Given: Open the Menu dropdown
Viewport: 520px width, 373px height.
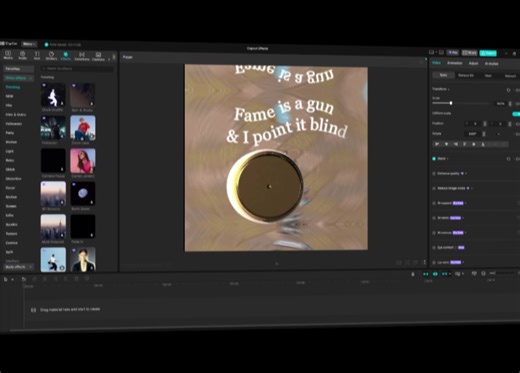Looking at the screenshot, I should click(29, 44).
